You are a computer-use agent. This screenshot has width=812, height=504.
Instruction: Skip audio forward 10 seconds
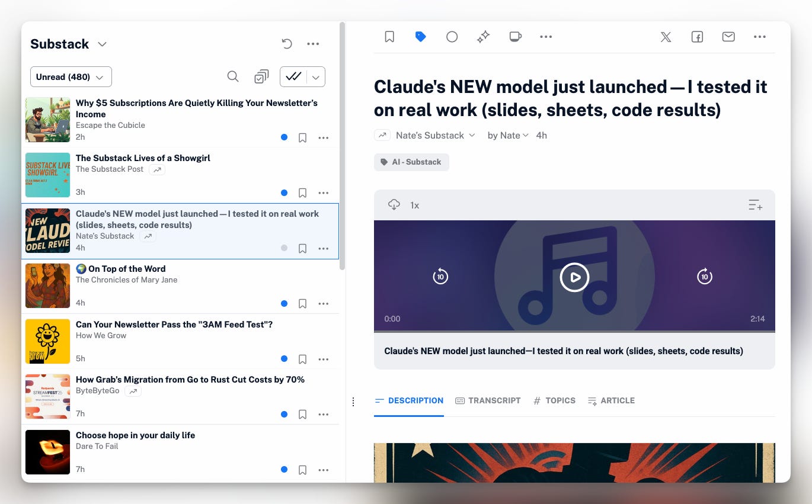point(704,276)
